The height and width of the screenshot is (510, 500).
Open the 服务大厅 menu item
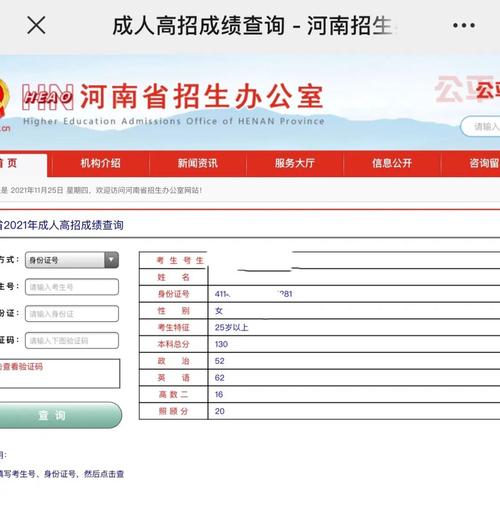click(295, 163)
